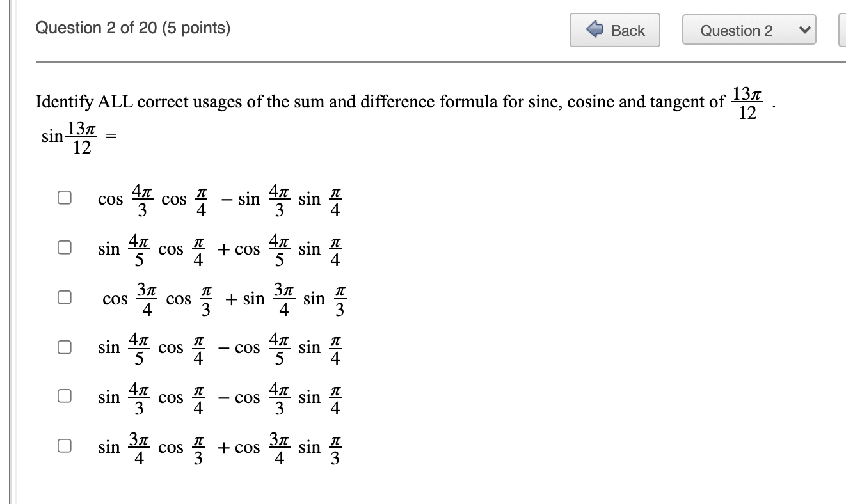
Task: Click the partially visible button at top right
Action: click(842, 29)
